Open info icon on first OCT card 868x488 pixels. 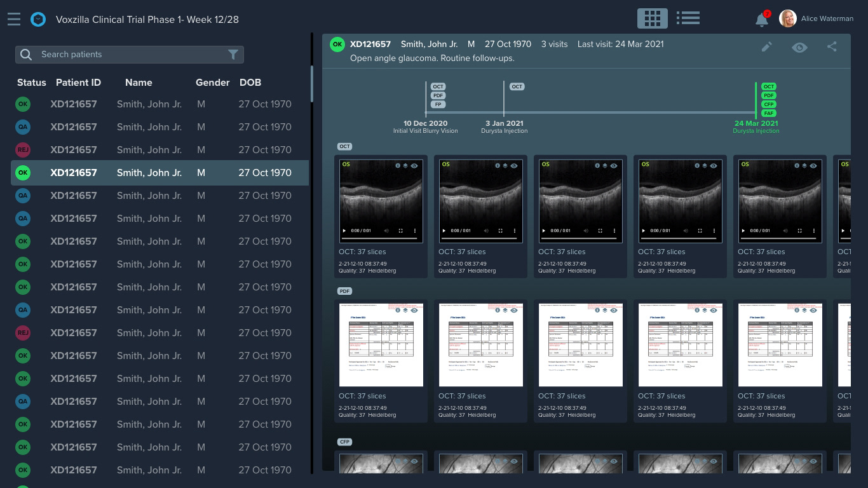[398, 166]
